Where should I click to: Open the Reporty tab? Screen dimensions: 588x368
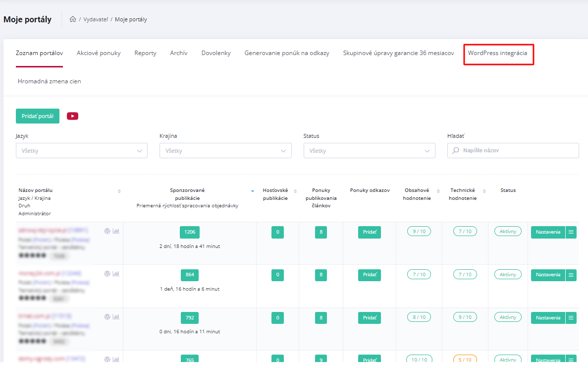tap(146, 54)
